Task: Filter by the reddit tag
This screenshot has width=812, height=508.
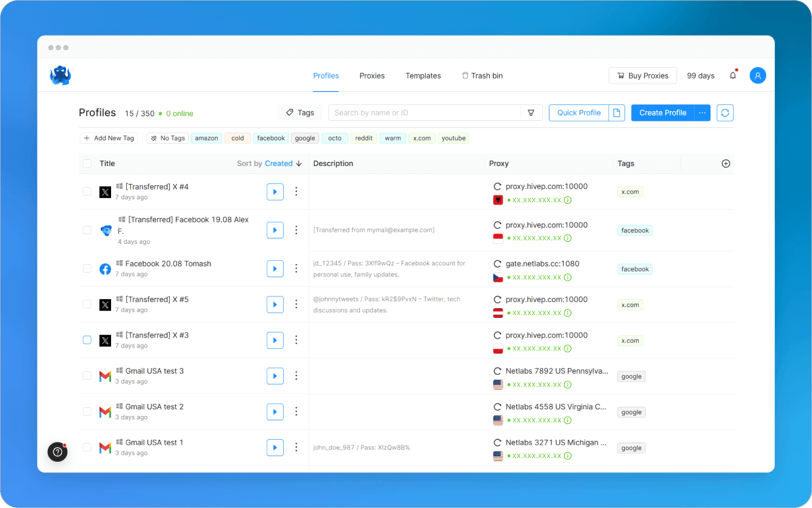Action: (x=364, y=138)
